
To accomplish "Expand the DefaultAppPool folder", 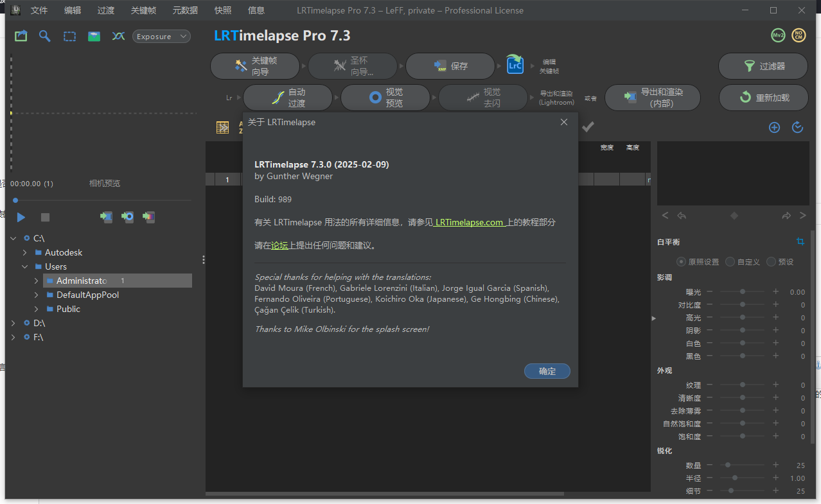I will 37,295.
